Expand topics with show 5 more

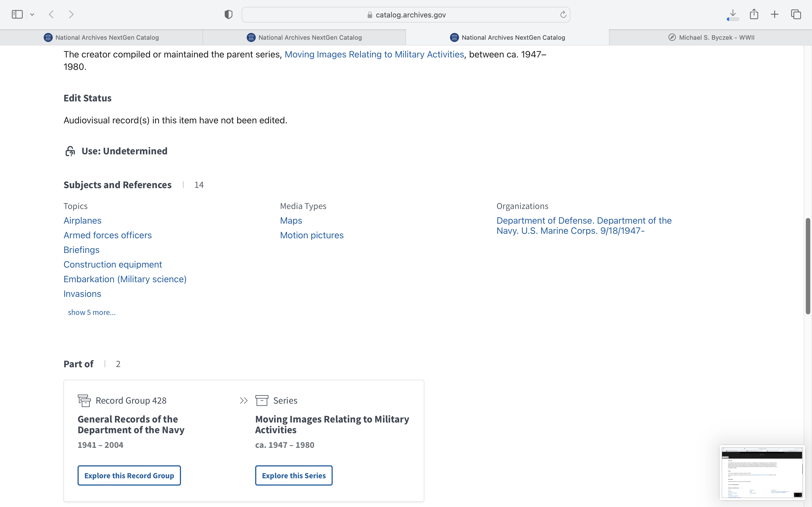92,312
